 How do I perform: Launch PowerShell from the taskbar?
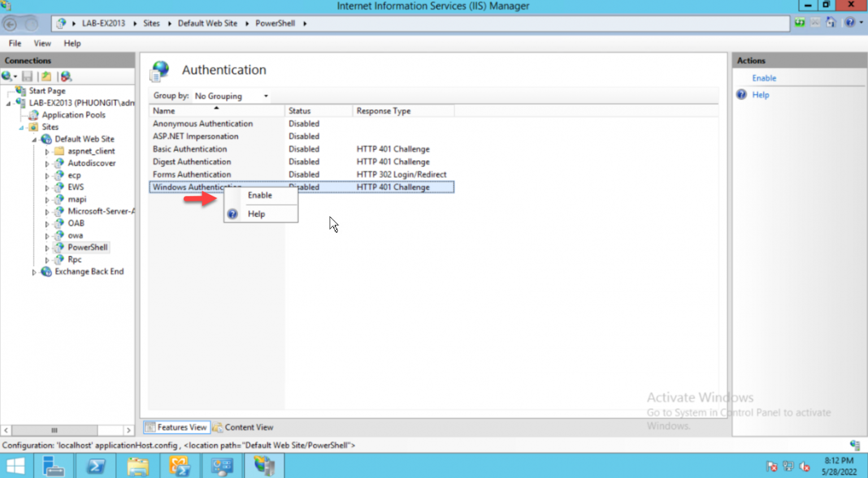[x=96, y=465]
